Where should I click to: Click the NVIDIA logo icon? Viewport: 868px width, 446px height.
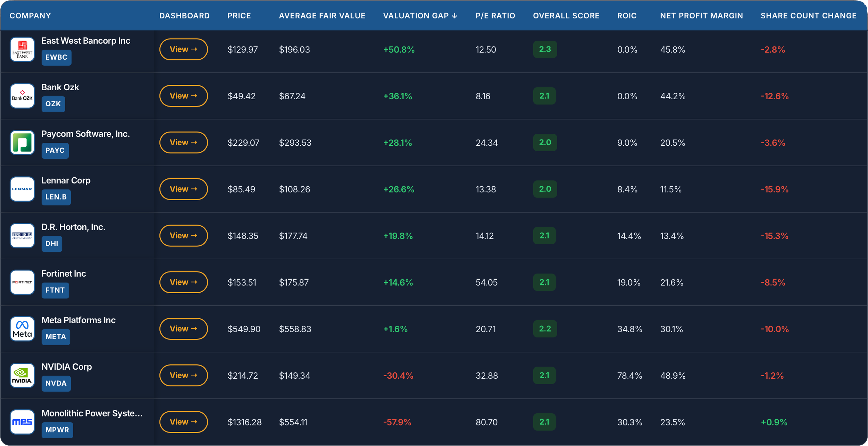tap(22, 375)
